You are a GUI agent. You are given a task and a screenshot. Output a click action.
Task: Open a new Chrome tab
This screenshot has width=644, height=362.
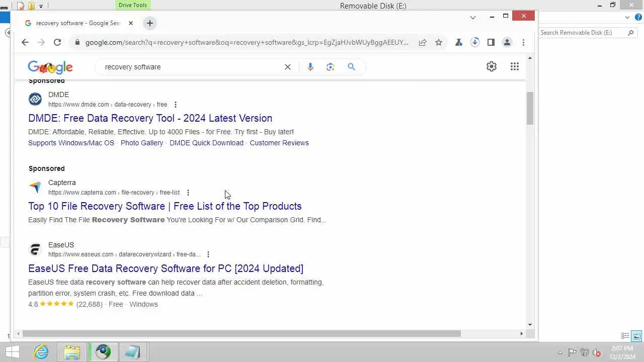[x=149, y=23]
